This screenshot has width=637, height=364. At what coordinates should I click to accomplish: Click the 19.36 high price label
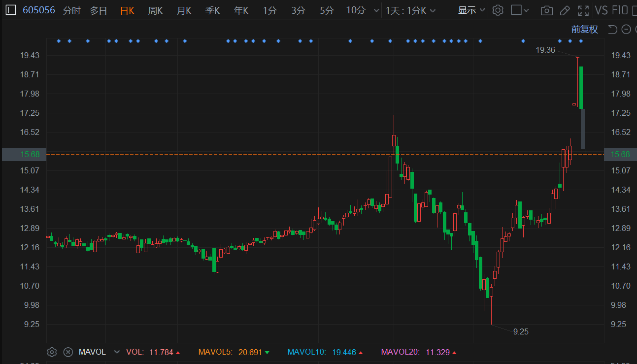[x=545, y=50]
